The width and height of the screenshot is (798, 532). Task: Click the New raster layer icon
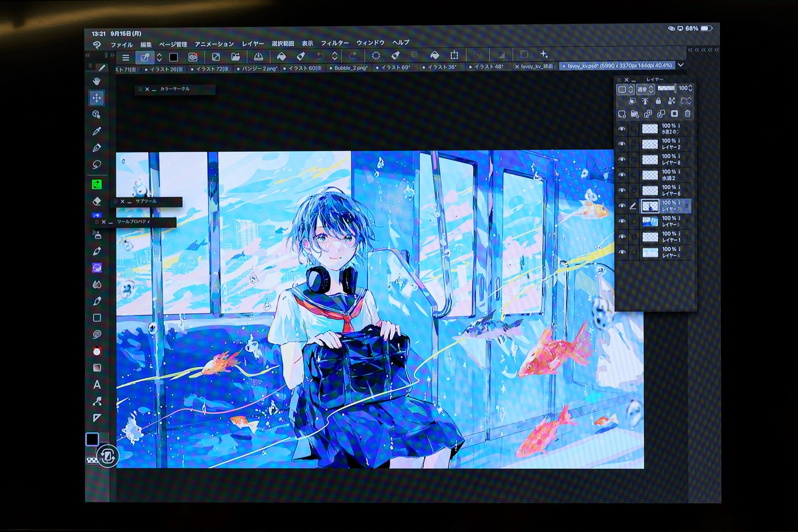tap(622, 114)
